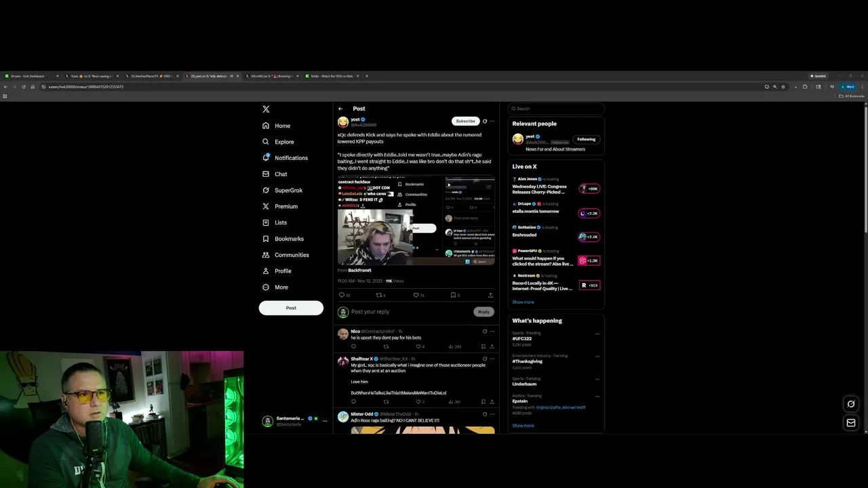Open the floating Grok button

[851, 404]
